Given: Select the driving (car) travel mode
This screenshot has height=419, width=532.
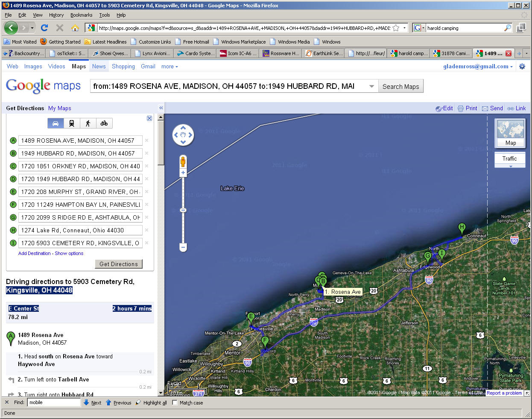Looking at the screenshot, I should tap(56, 123).
